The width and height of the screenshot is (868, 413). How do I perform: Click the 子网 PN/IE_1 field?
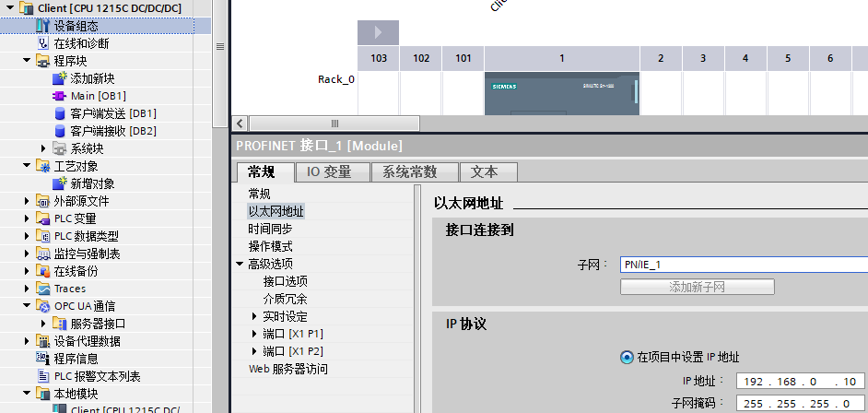(x=742, y=265)
